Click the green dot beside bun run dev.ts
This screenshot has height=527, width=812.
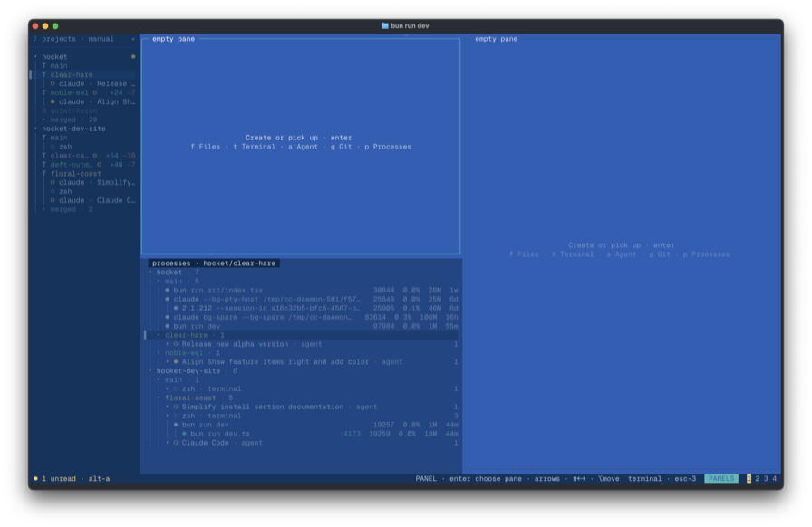[184, 434]
